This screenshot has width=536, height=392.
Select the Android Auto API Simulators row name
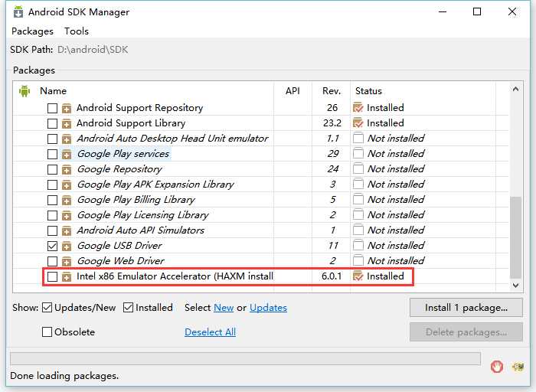pos(140,230)
